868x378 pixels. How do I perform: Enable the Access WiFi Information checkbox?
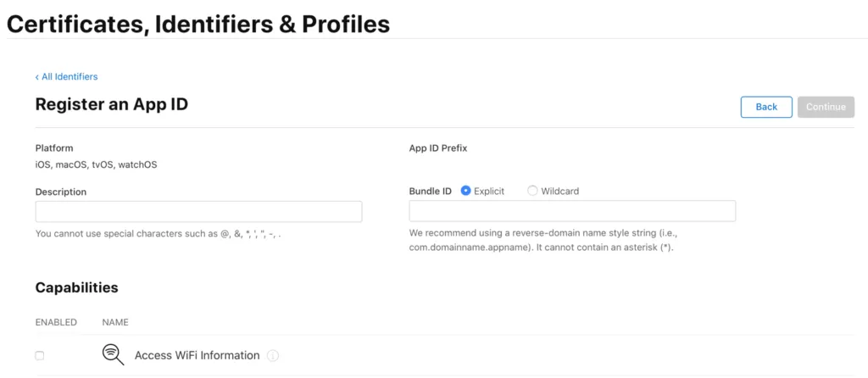(40, 356)
